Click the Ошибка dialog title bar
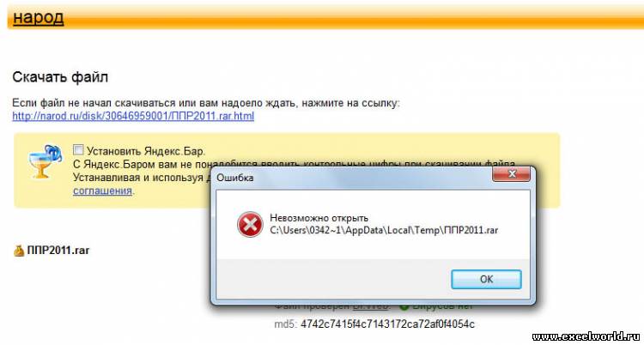This screenshot has height=345, width=644. coord(351,177)
